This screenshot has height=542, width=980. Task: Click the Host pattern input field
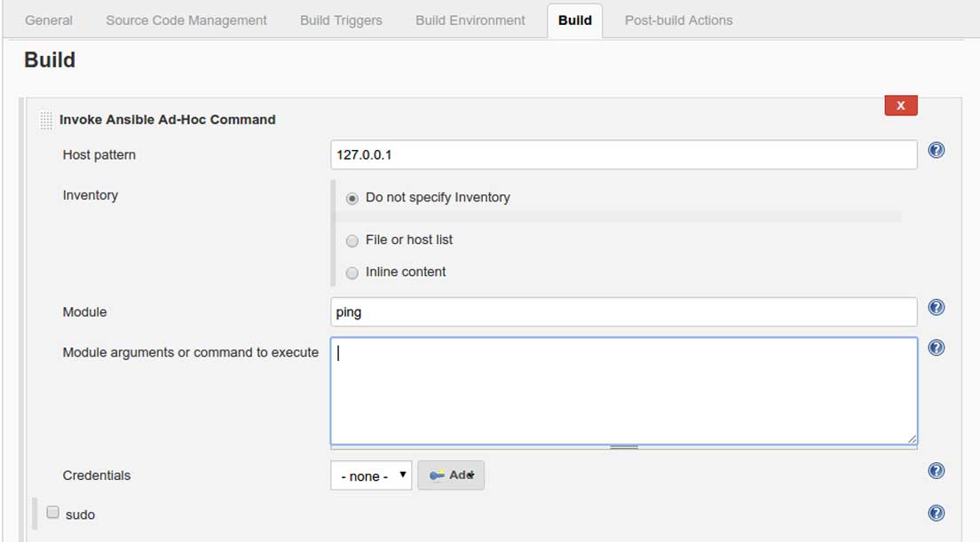pyautogui.click(x=623, y=154)
